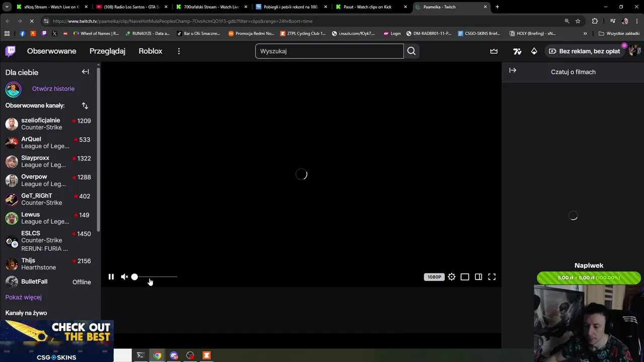Enter fullscreen mode
The width and height of the screenshot is (644, 362).
pos(492,277)
